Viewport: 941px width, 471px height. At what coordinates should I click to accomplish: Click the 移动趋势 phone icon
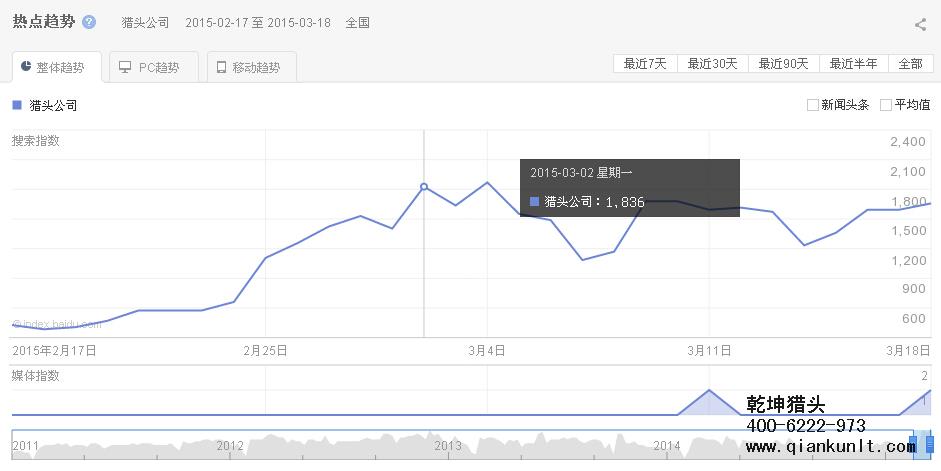(x=220, y=67)
